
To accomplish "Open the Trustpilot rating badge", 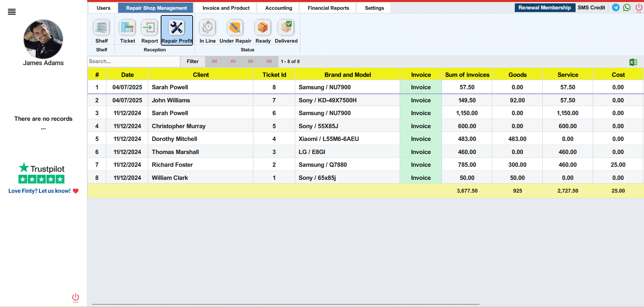I will coord(41,173).
